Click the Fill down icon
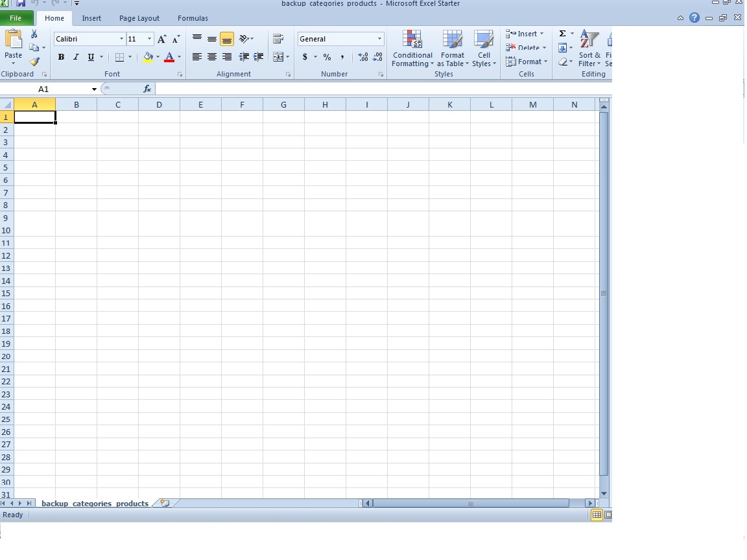Viewport: 747px width, 560px height. click(x=563, y=47)
